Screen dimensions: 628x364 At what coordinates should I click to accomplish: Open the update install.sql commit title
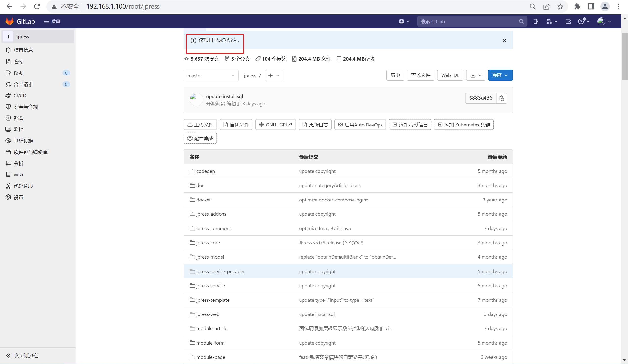tap(224, 96)
